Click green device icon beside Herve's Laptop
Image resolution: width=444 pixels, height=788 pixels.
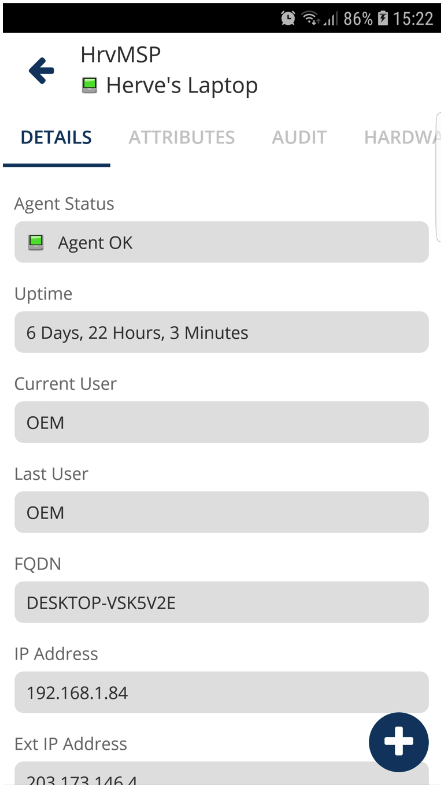click(90, 85)
